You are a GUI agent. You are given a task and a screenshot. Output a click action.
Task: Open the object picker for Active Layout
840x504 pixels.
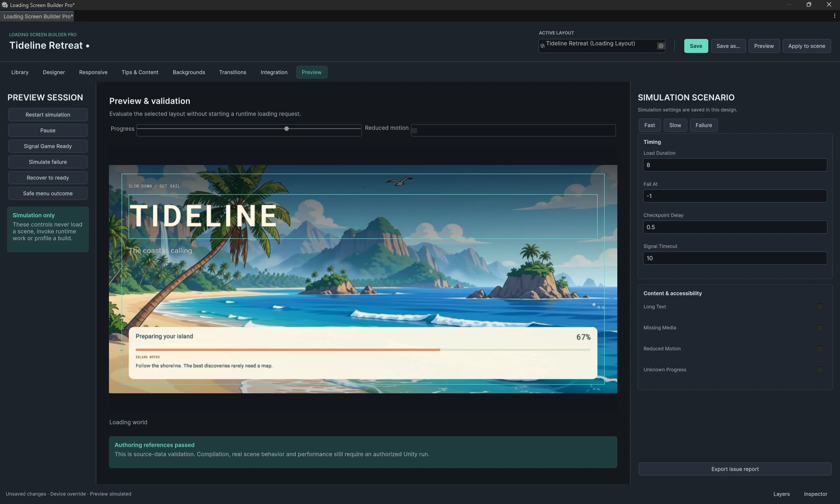click(x=661, y=46)
